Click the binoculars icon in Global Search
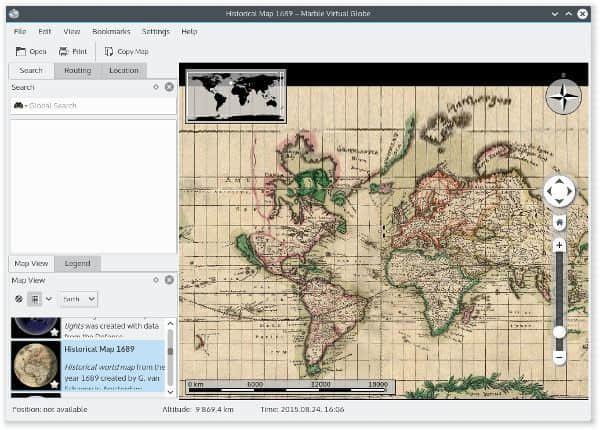Image resolution: width=600 pixels, height=430 pixels. [x=19, y=105]
